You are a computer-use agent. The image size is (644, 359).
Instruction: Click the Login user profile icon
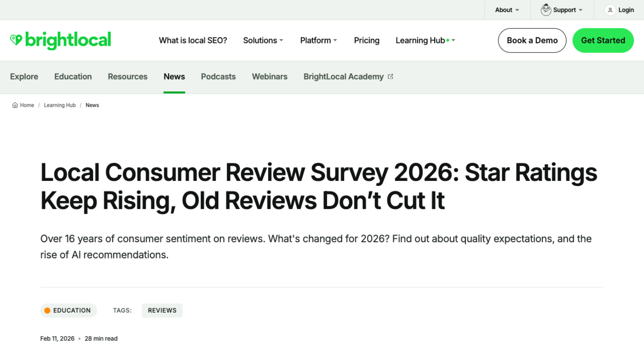[610, 10]
